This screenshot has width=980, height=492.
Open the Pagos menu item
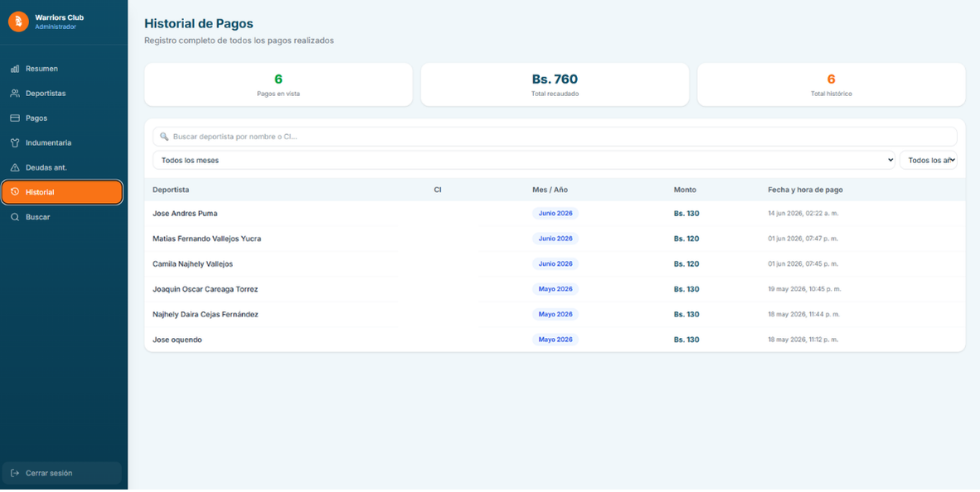click(x=62, y=118)
